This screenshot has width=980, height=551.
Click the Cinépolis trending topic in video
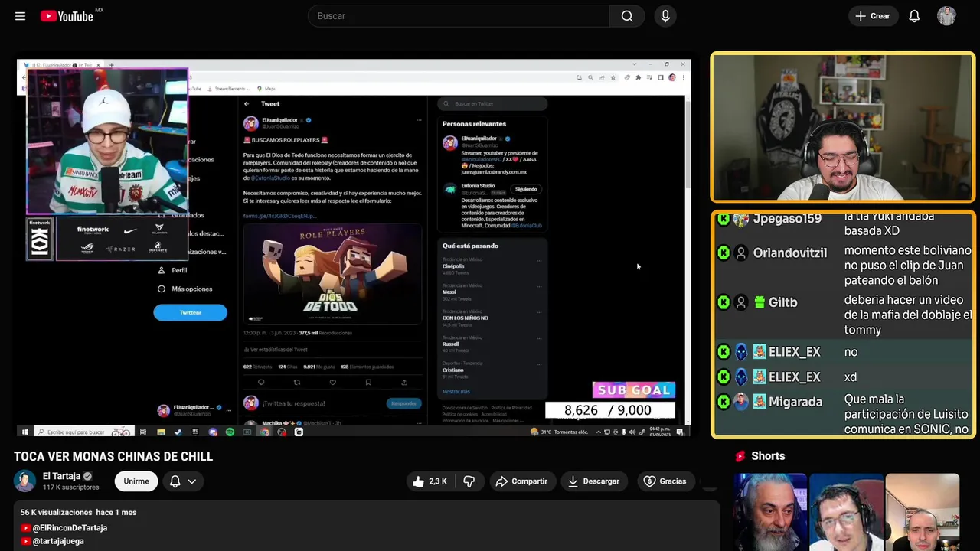coord(453,266)
